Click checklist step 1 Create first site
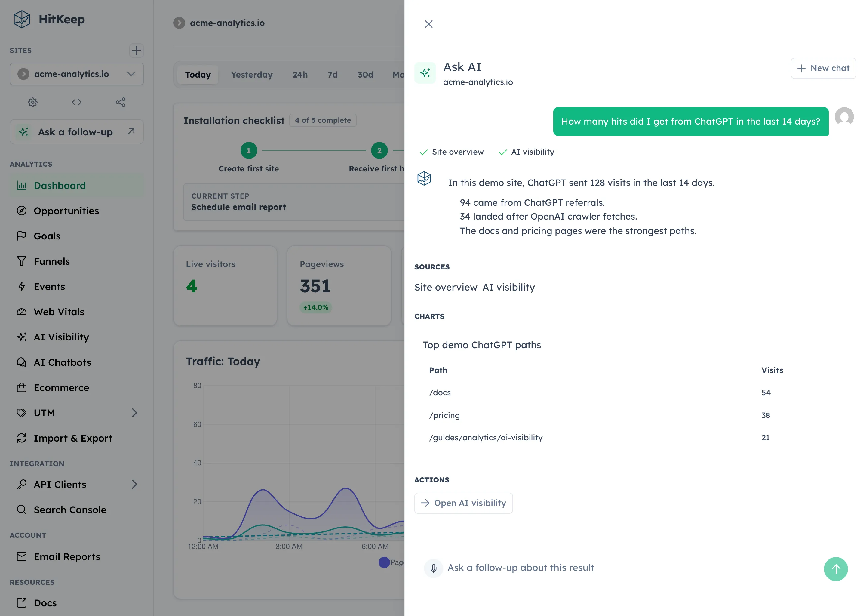The image size is (866, 616). (x=249, y=157)
